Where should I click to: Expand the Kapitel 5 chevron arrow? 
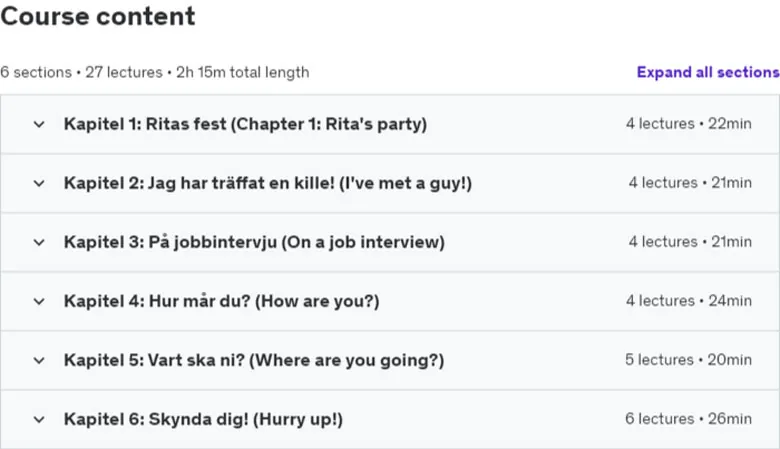pyautogui.click(x=39, y=360)
